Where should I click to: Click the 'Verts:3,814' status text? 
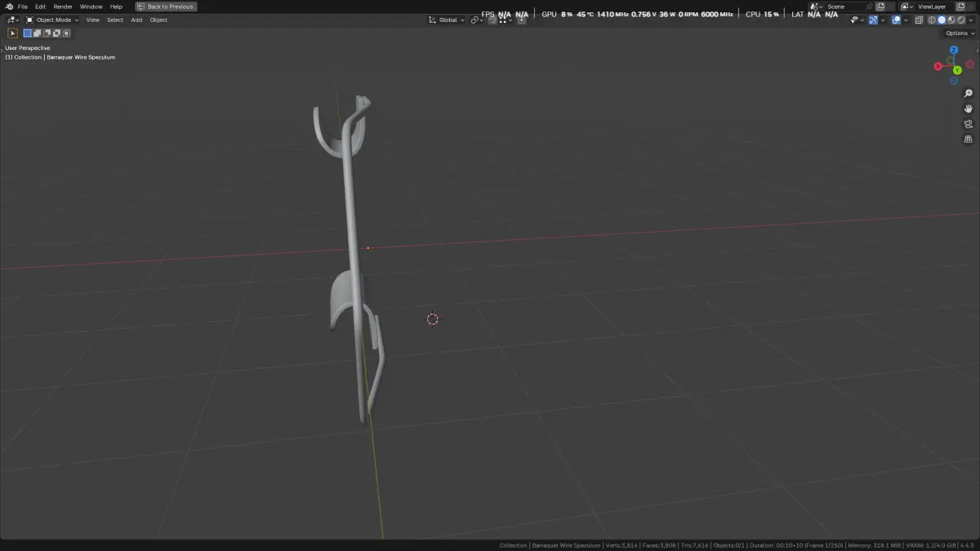[x=621, y=545]
